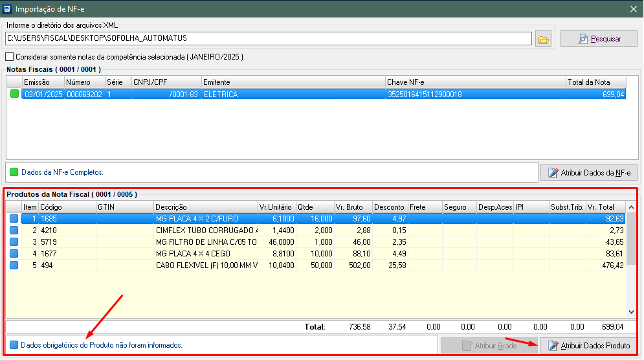Click the Atribuir Dados Produto button
Viewport: 644px width, 360px height.
pyautogui.click(x=589, y=346)
